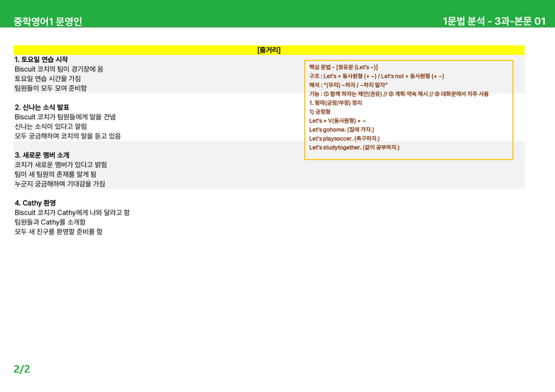
Task: Click the line '팀이 새 팀원의 존재를 알게 됨'
Action: (55, 174)
